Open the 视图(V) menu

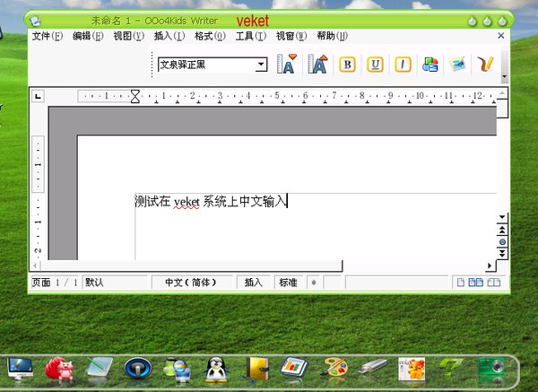pos(128,36)
